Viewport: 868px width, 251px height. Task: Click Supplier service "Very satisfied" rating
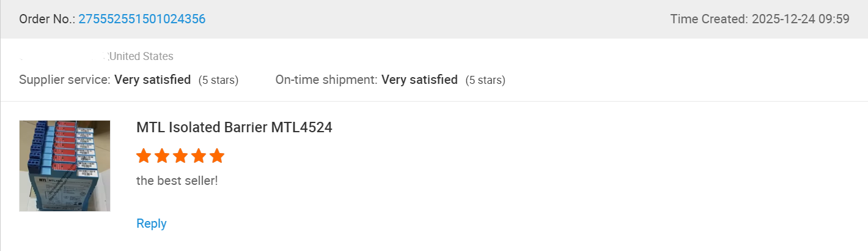click(x=152, y=80)
